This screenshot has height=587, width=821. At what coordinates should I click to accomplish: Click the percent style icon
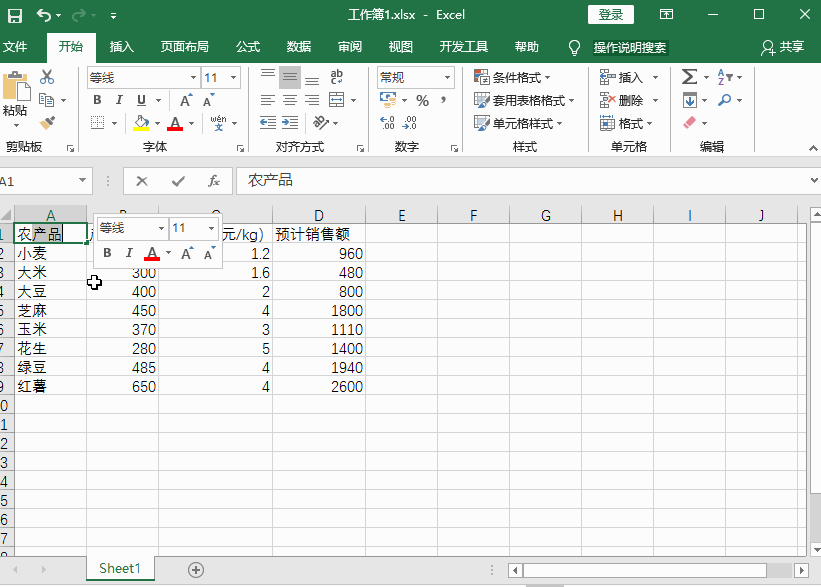[x=422, y=100]
